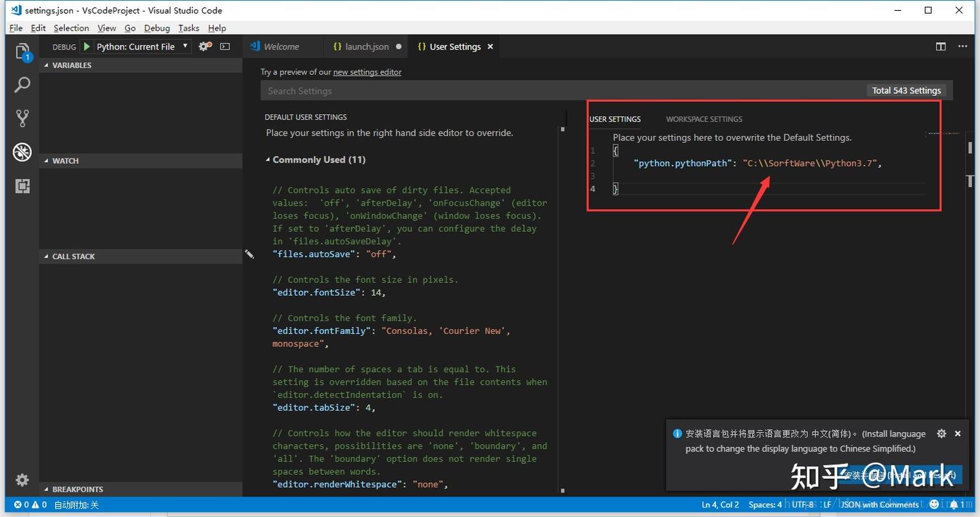Screen dimensions: 980x517
Task: Open the Source Control view
Action: [22, 118]
